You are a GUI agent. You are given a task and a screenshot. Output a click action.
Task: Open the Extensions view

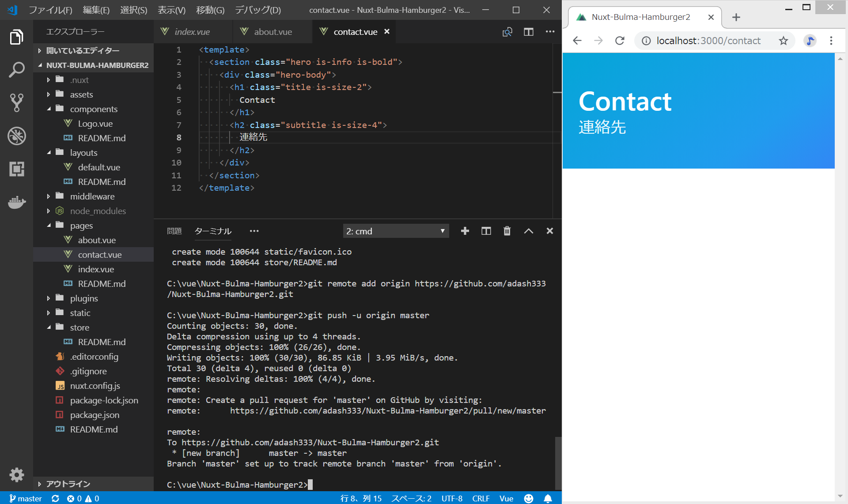point(16,169)
